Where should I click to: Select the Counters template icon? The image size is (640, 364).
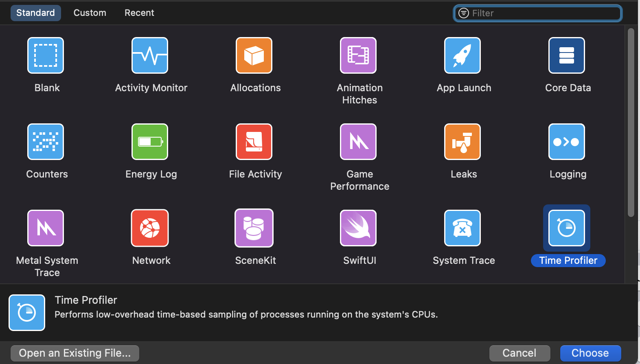point(46,142)
